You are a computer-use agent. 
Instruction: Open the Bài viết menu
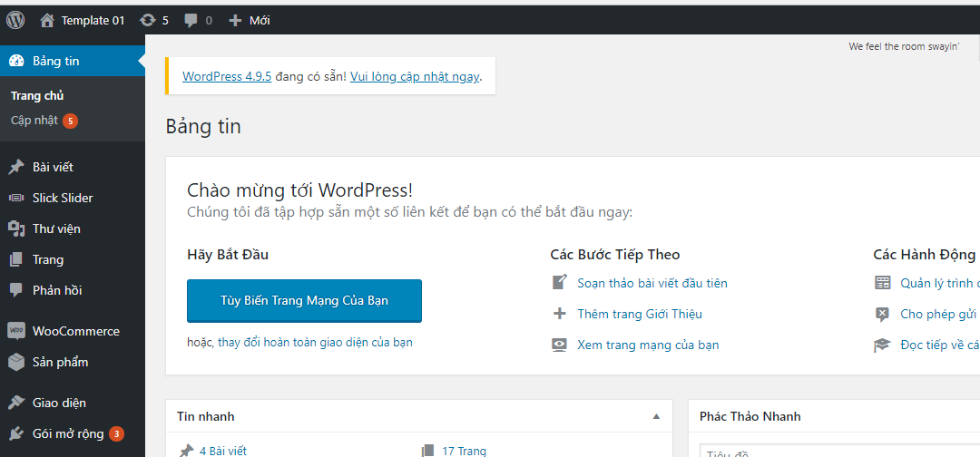pos(73,168)
